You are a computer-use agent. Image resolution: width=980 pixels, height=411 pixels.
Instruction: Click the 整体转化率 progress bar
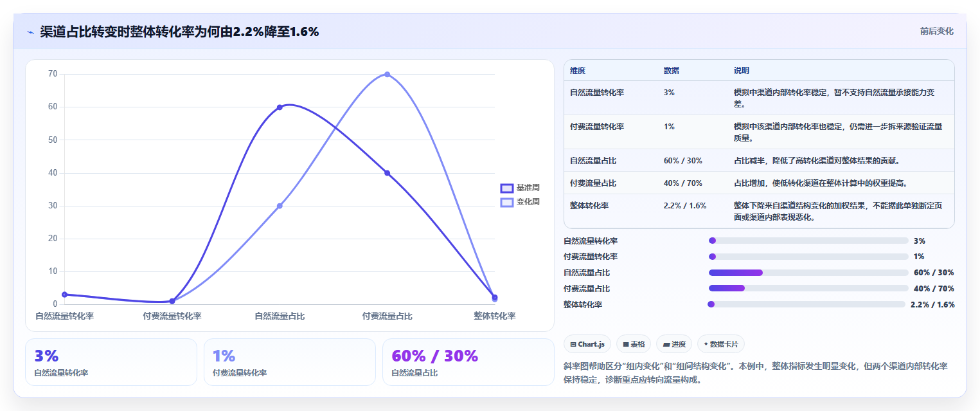(806, 304)
